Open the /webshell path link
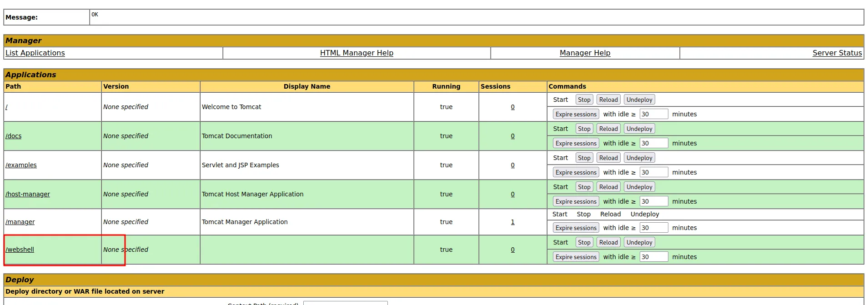This screenshot has width=868, height=305. coord(20,250)
